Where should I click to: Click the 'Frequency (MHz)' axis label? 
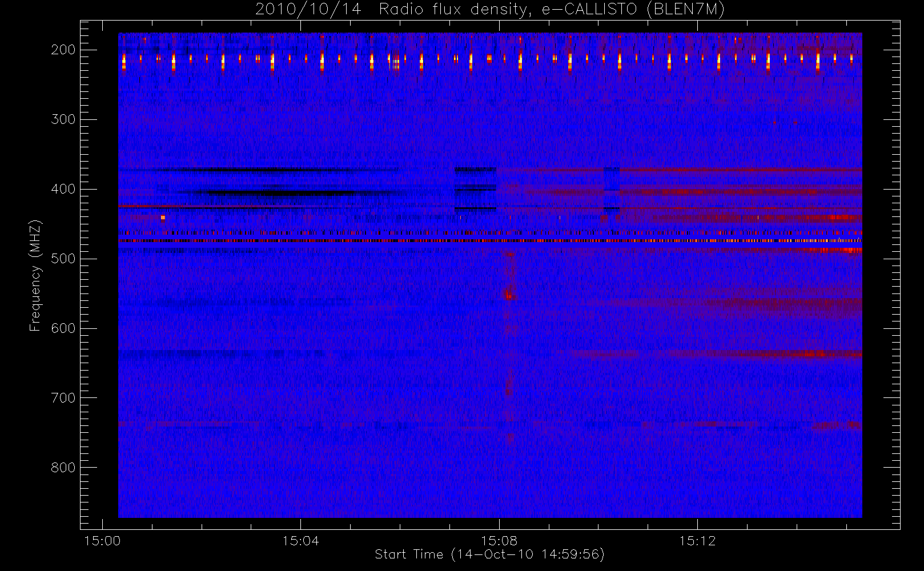pyautogui.click(x=35, y=275)
